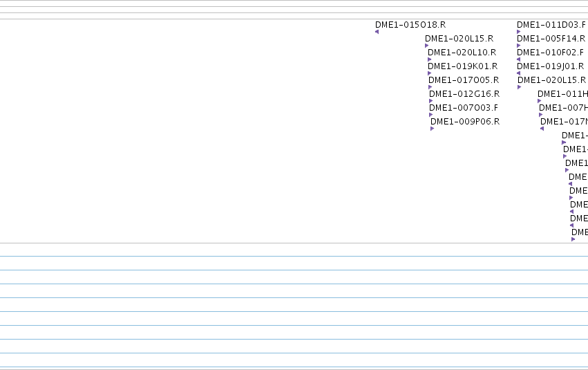Screen dimensions: 588x370
Task: Click the arrow marker under truncated DME1-007H label
Action: [541, 115]
